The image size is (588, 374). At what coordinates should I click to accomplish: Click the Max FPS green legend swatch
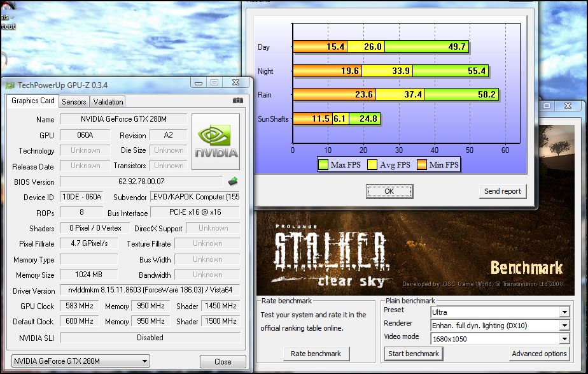coord(323,164)
